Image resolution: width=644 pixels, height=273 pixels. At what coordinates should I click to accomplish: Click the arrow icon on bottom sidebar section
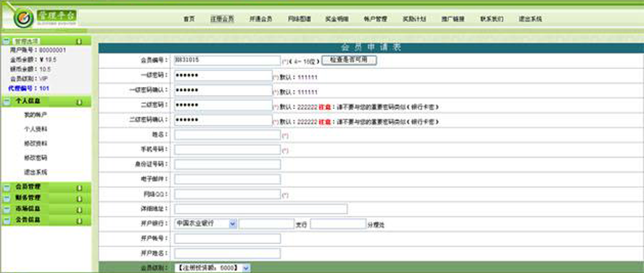coord(79,221)
